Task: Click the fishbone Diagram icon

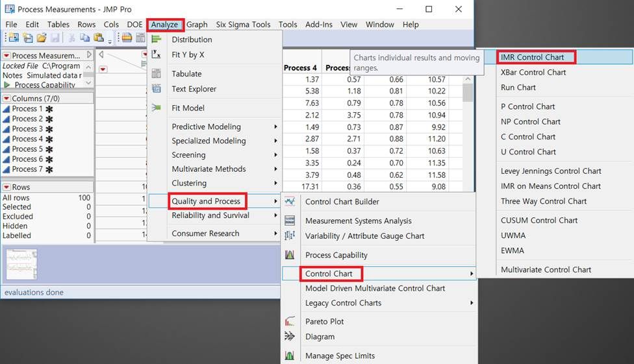Action: pyautogui.click(x=290, y=336)
